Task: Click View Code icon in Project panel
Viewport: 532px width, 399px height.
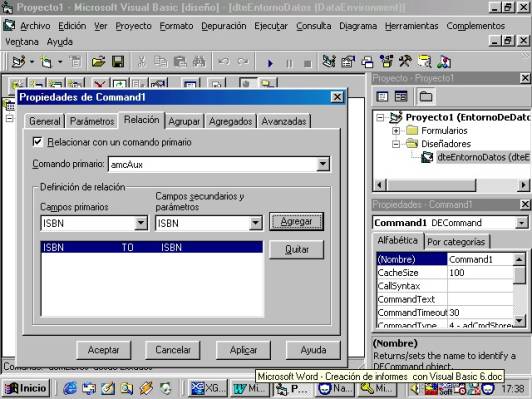Action: click(x=382, y=97)
